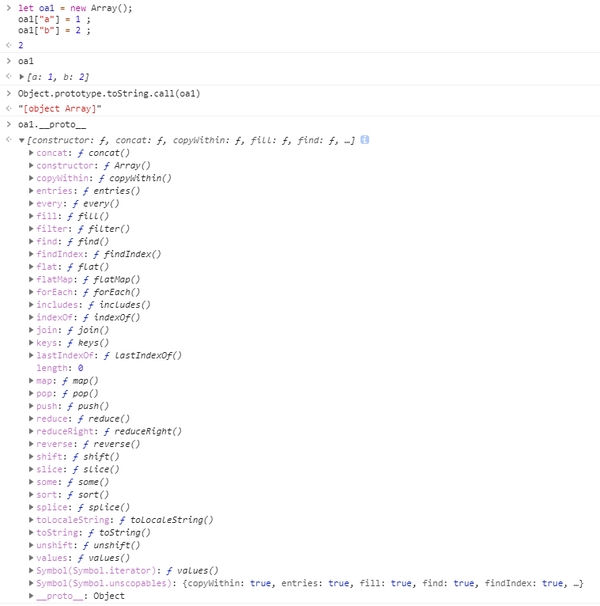
Task: Expand the concat function property
Action: coord(31,153)
